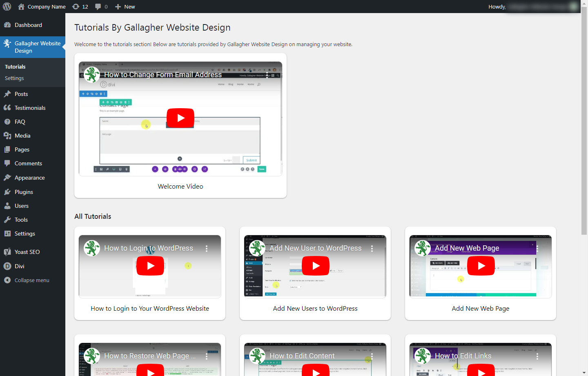
Task: Click the Yoast SEO icon
Action: pos(7,252)
